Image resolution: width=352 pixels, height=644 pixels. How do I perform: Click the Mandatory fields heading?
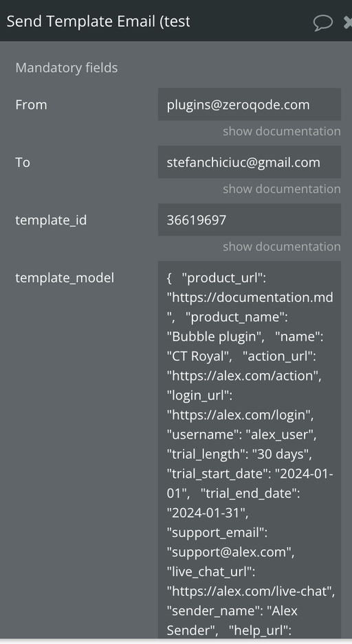point(67,68)
